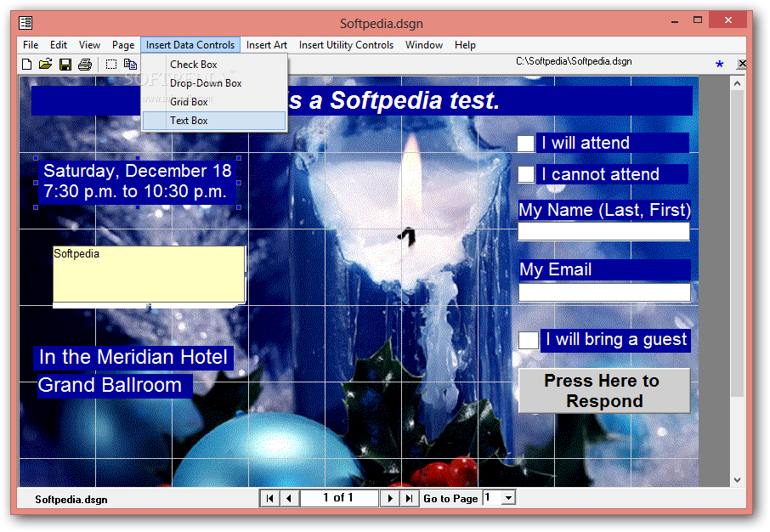Go to the first page
The height and width of the screenshot is (532, 770).
[269, 498]
